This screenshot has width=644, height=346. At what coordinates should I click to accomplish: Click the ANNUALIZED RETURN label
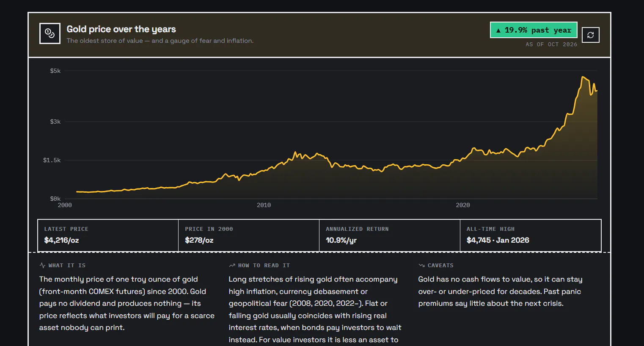[x=357, y=229]
